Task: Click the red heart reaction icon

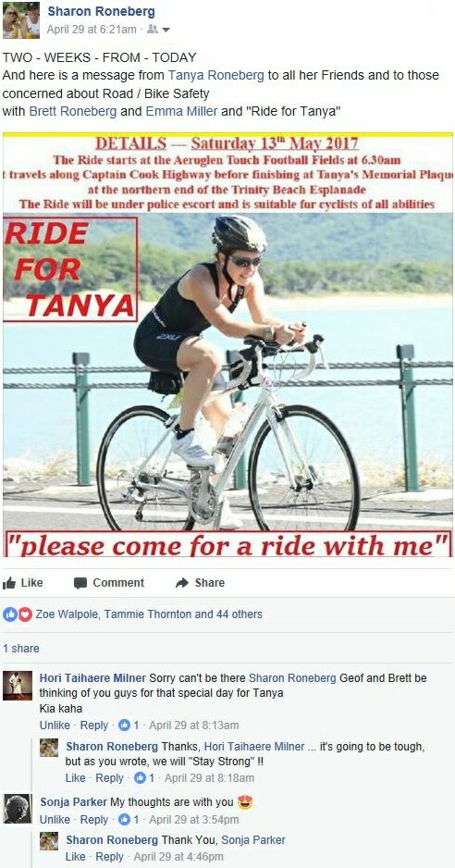Action: (x=25, y=614)
